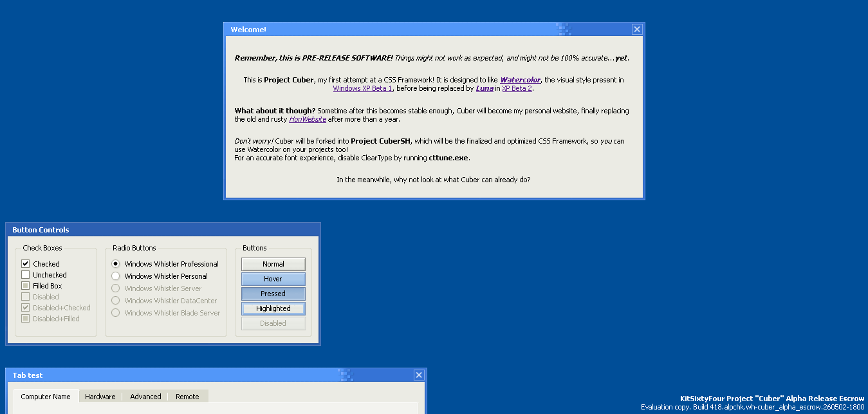Click the Buttons group label
Image resolution: width=868 pixels, height=414 pixels.
[x=255, y=248]
